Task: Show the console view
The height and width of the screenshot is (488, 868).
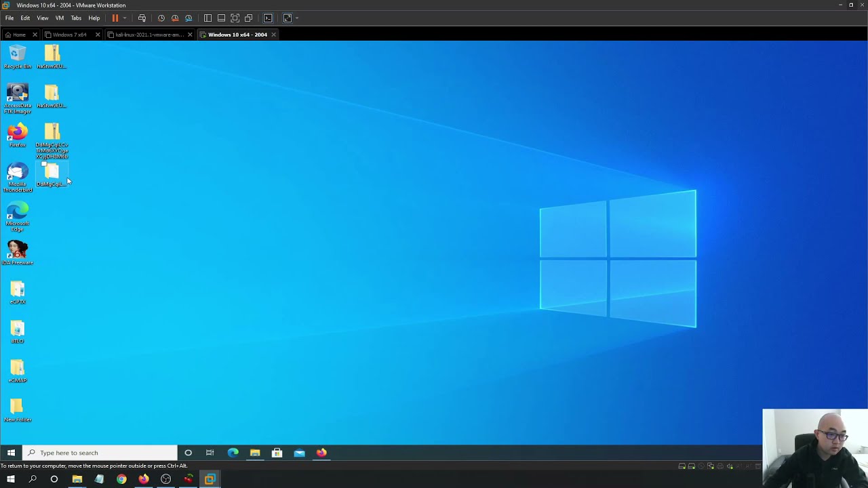Action: coord(268,18)
